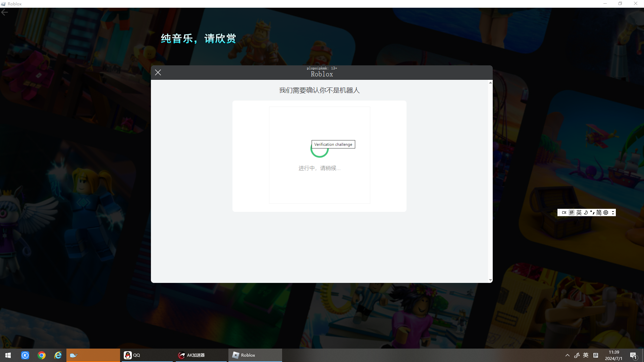Click the heading 我们需要确认你不是机器人
Viewport: 644px width, 362px height.
click(319, 90)
